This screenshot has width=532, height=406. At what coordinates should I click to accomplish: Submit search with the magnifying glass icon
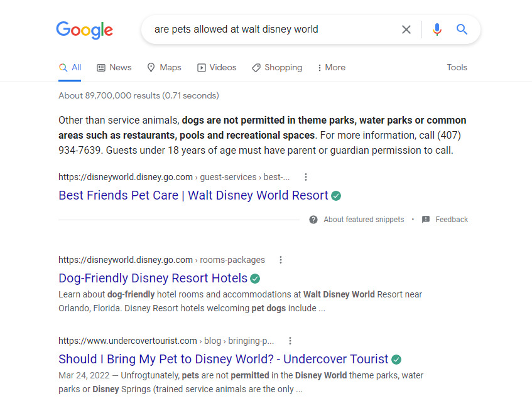[462, 29]
